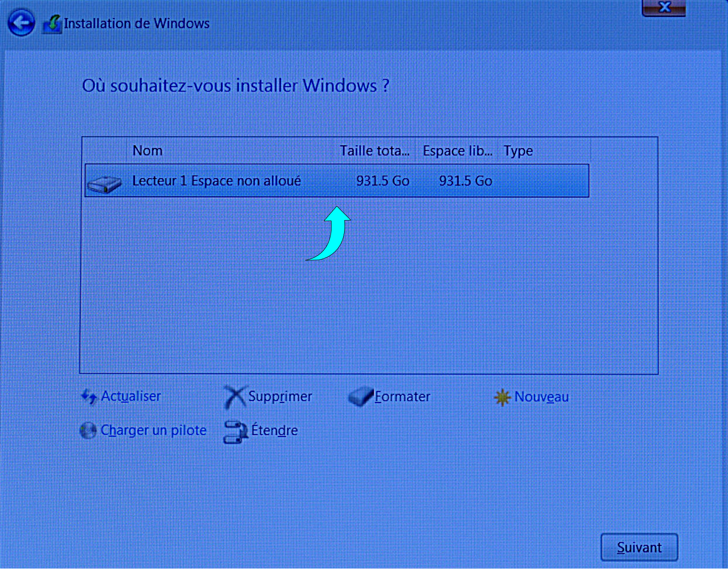The height and width of the screenshot is (569, 728).
Task: Click the Formater eraser icon
Action: (x=361, y=397)
